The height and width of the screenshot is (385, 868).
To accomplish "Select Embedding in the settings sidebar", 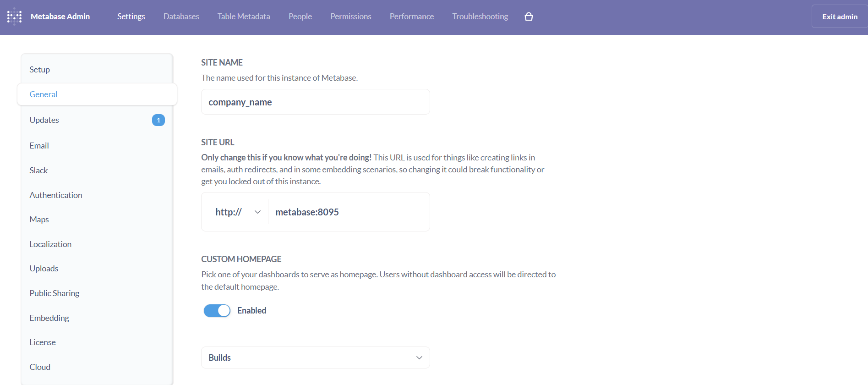I will [49, 318].
